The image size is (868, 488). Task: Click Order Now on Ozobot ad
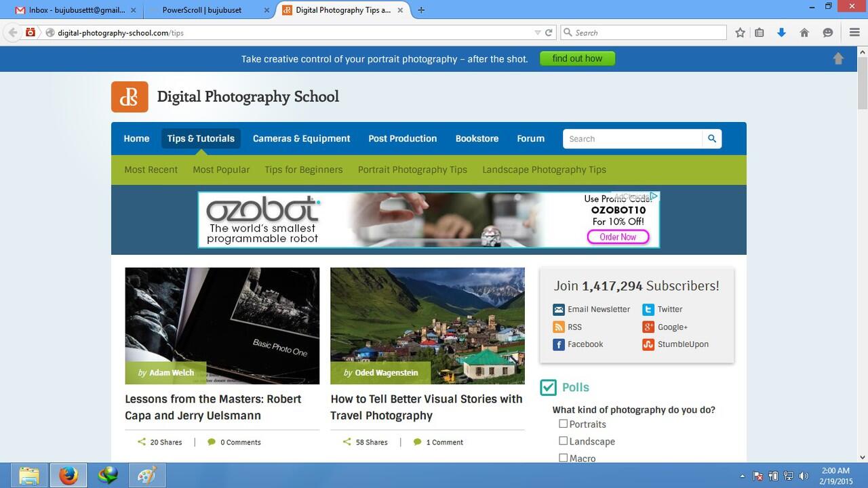[x=618, y=237]
